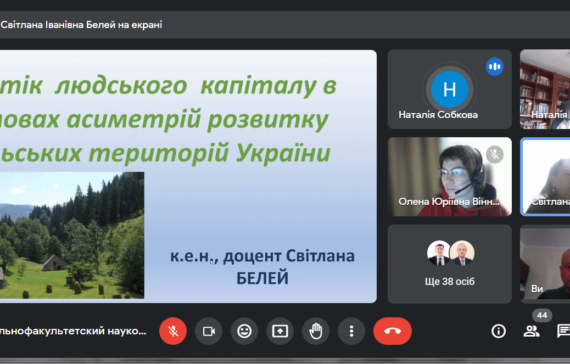Raise your hand
This screenshot has height=364, width=570.
pyautogui.click(x=316, y=331)
